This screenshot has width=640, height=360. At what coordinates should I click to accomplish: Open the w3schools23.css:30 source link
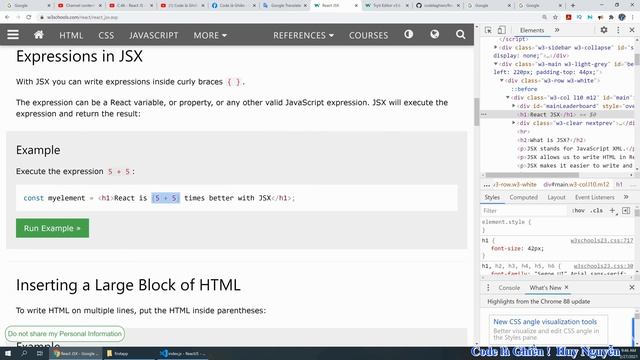pos(603,266)
